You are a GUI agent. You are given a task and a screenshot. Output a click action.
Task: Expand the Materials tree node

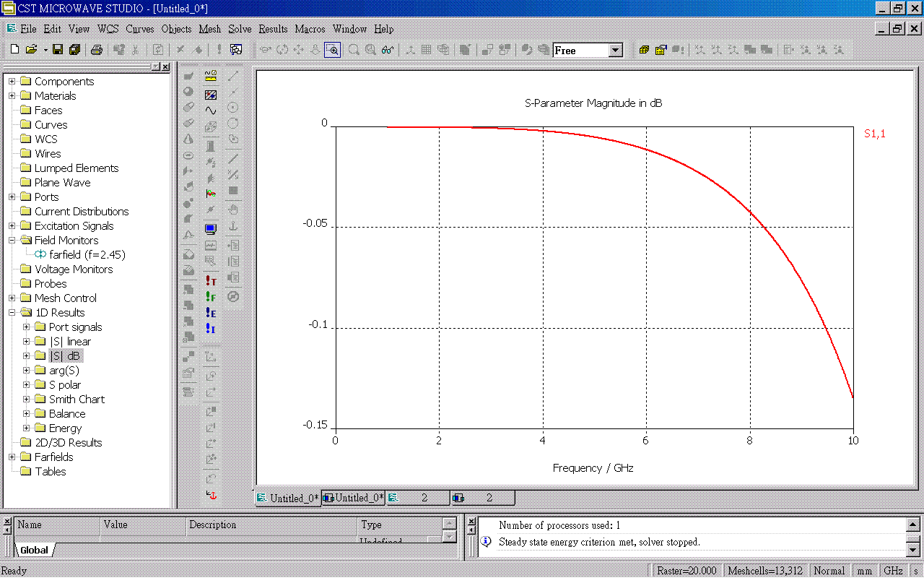[x=12, y=95]
